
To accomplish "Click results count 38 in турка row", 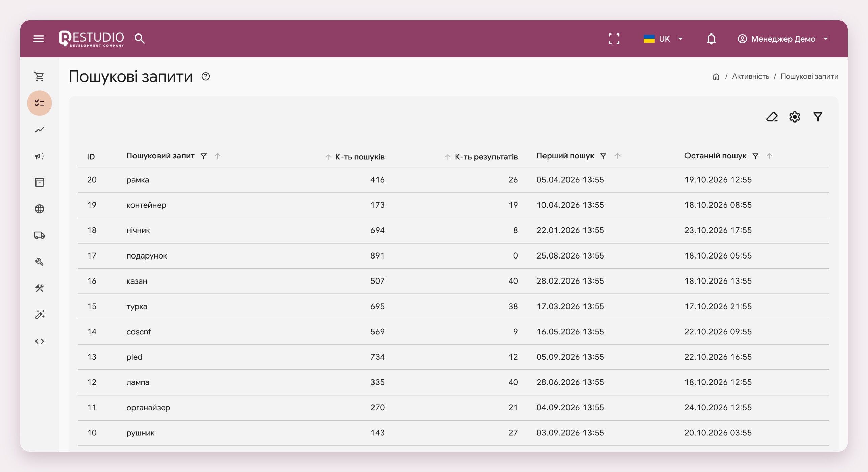I will pyautogui.click(x=513, y=306).
